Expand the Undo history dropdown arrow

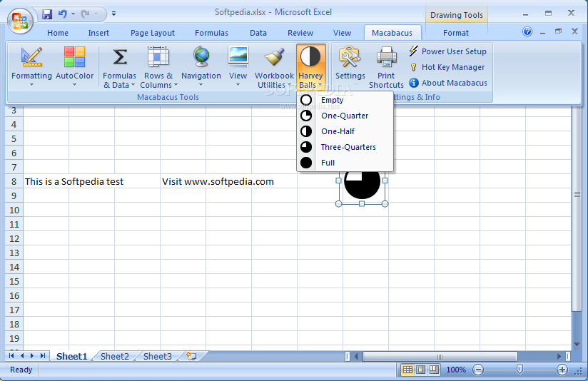click(73, 14)
